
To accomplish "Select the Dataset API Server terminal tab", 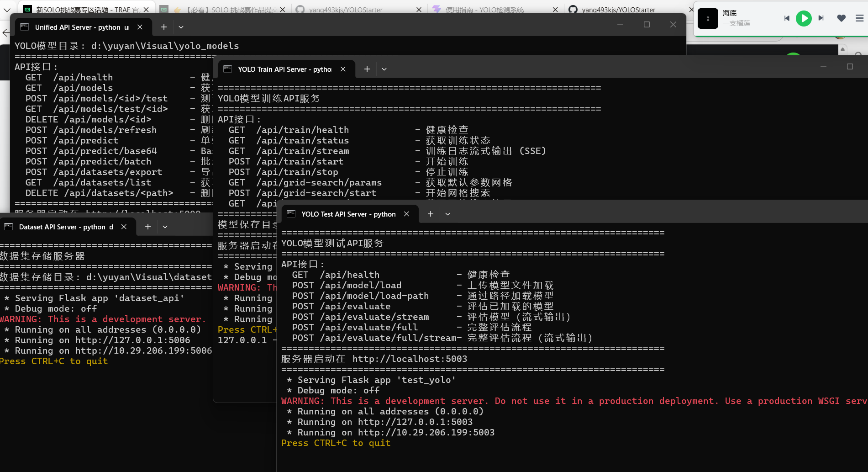I will [x=65, y=227].
